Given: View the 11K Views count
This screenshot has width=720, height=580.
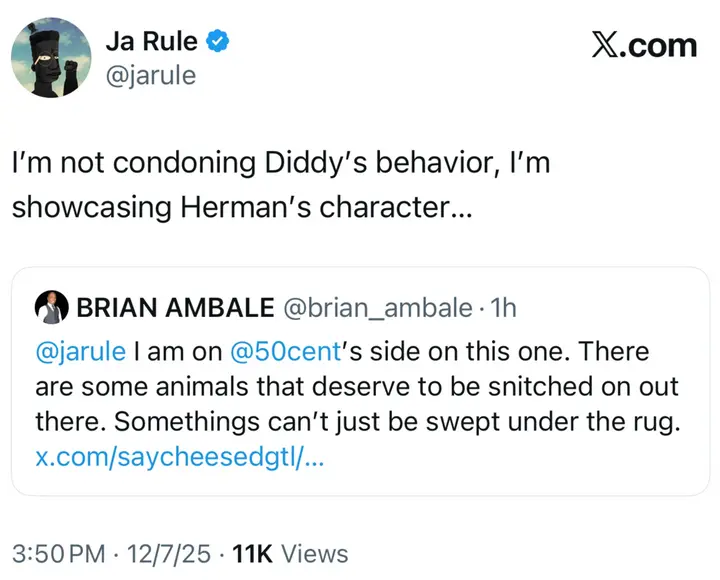Looking at the screenshot, I should (290, 553).
